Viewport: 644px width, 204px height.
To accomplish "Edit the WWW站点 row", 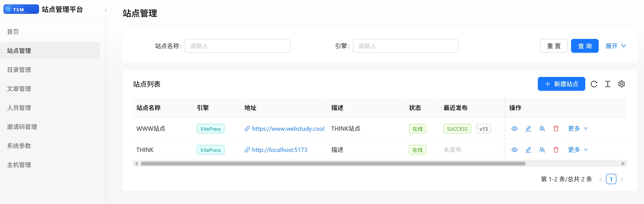I will (528, 129).
